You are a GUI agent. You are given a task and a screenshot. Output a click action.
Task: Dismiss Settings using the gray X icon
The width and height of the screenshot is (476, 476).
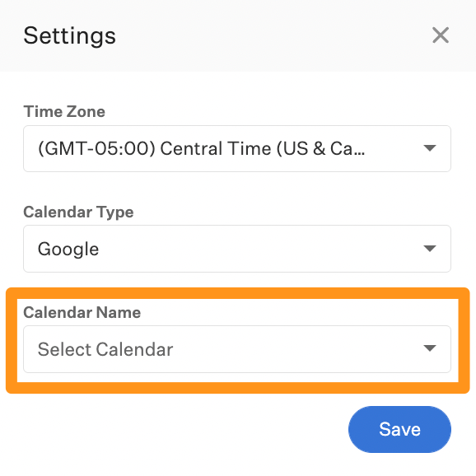pyautogui.click(x=441, y=35)
